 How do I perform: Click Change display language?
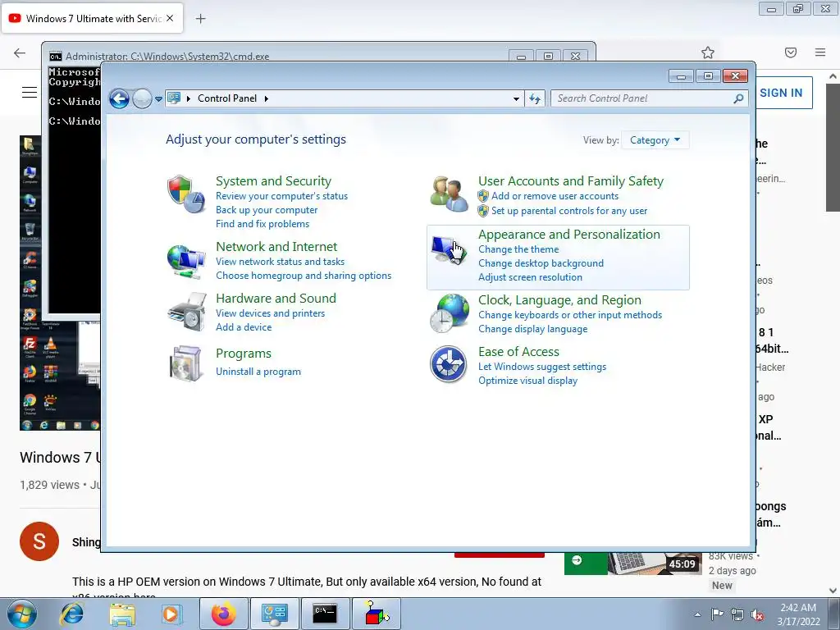point(533,329)
